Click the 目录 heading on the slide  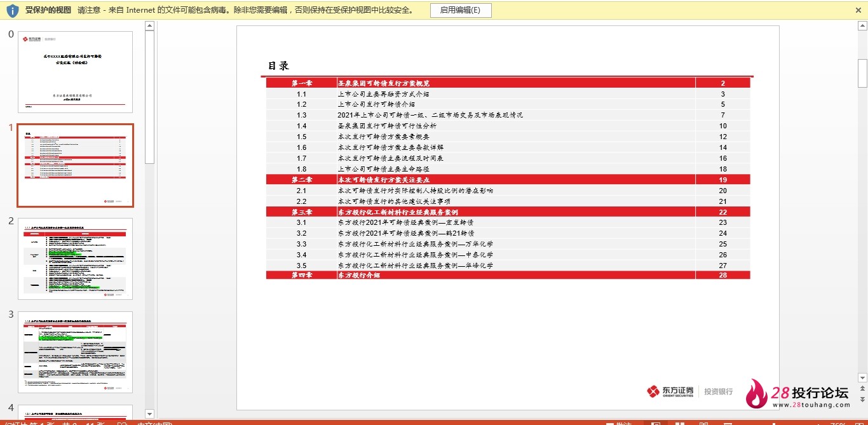tap(278, 66)
